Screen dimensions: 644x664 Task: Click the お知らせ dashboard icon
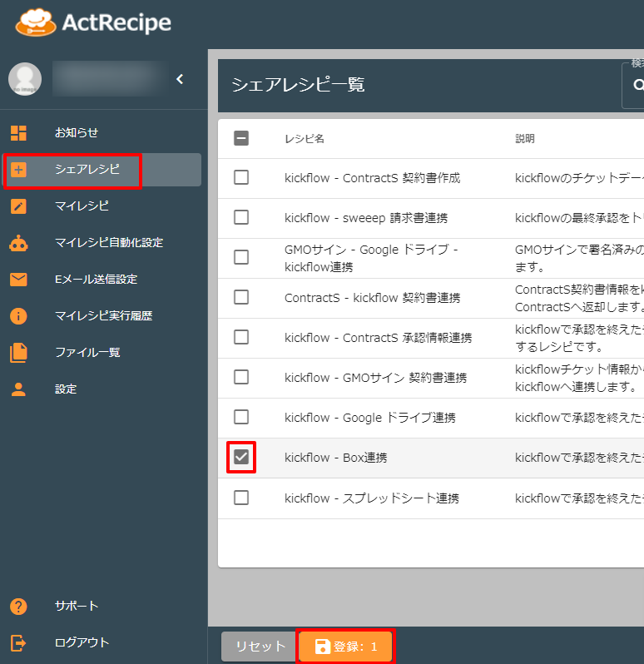pos(18,133)
